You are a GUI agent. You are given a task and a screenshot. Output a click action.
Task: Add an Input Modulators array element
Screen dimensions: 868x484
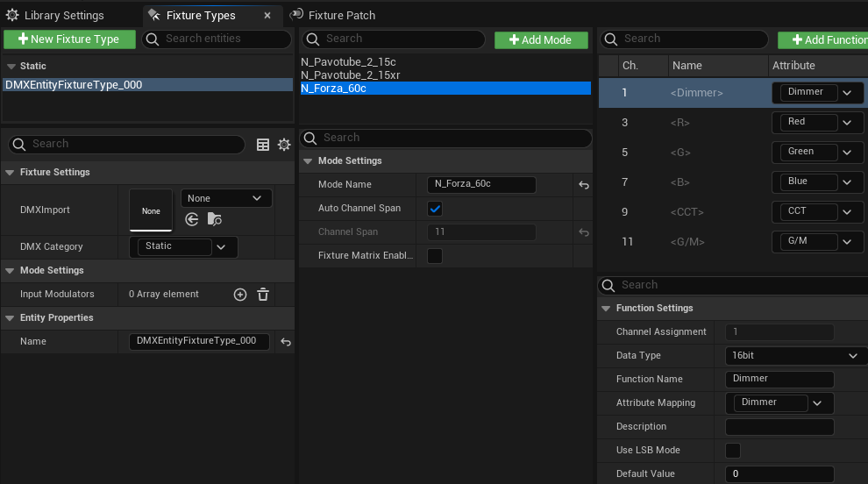(x=240, y=295)
